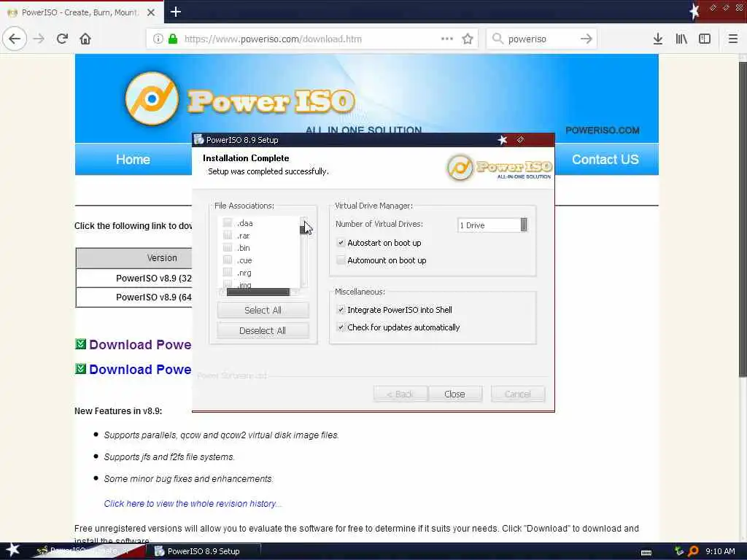The width and height of the screenshot is (747, 560).
Task: Click the star button in setup title bar
Action: click(502, 139)
